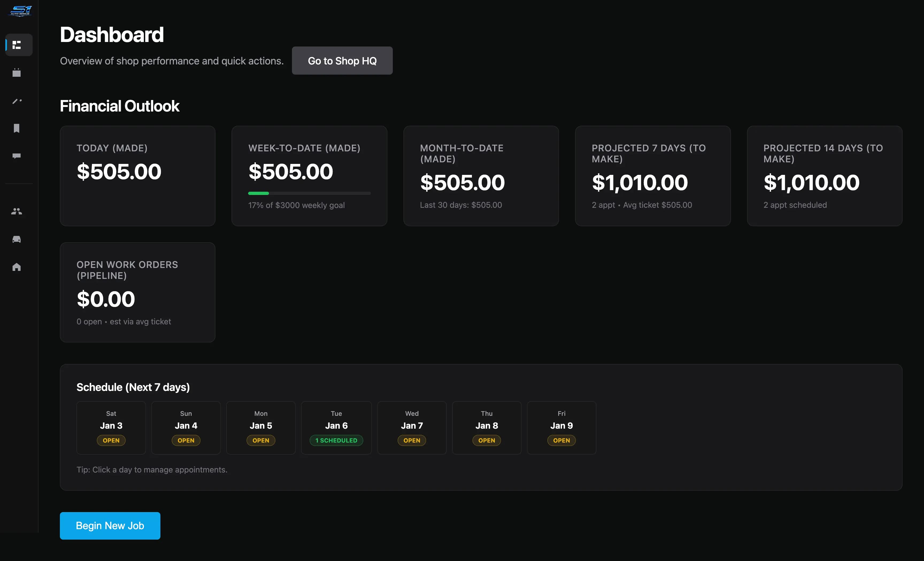
Task: Click the home building sidebar icon
Action: tap(17, 267)
